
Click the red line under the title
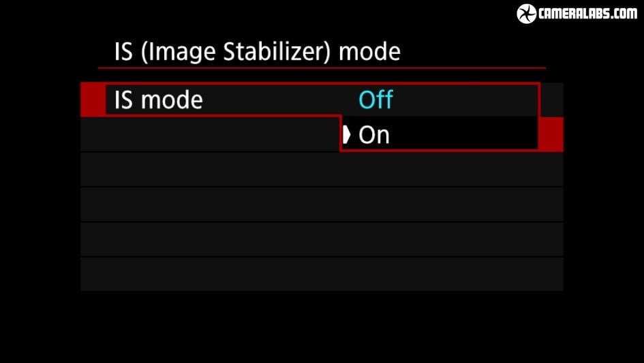[322, 68]
